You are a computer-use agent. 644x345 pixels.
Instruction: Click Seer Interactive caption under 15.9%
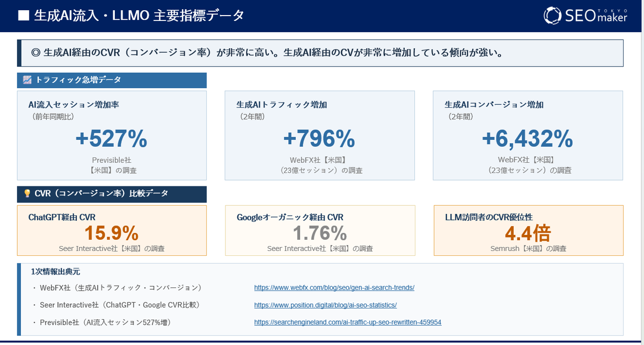pyautogui.click(x=112, y=249)
